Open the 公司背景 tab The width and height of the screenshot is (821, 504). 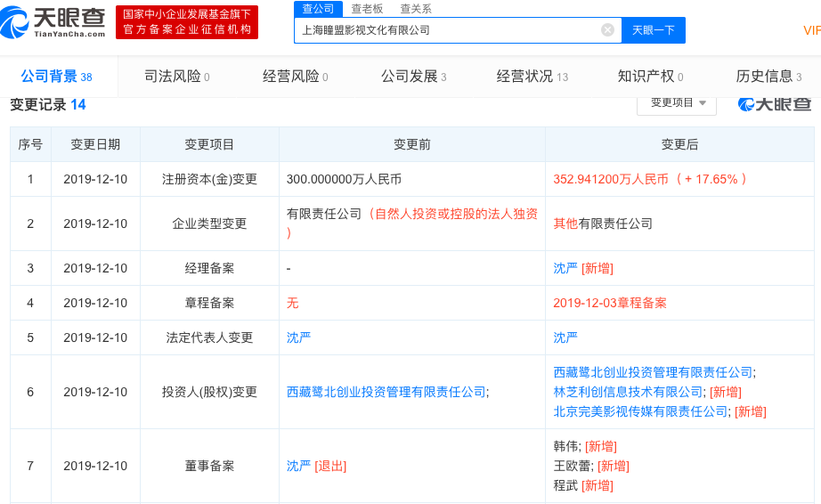57,77
